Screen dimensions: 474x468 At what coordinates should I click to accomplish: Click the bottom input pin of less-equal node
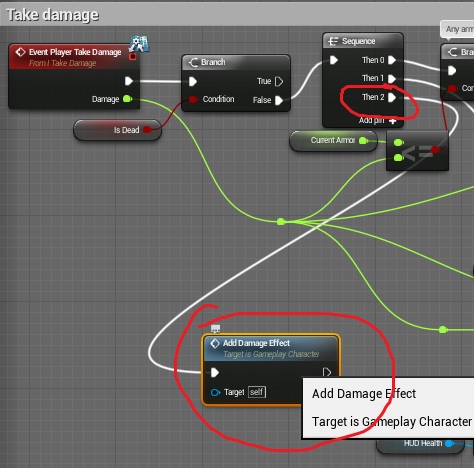coord(398,158)
